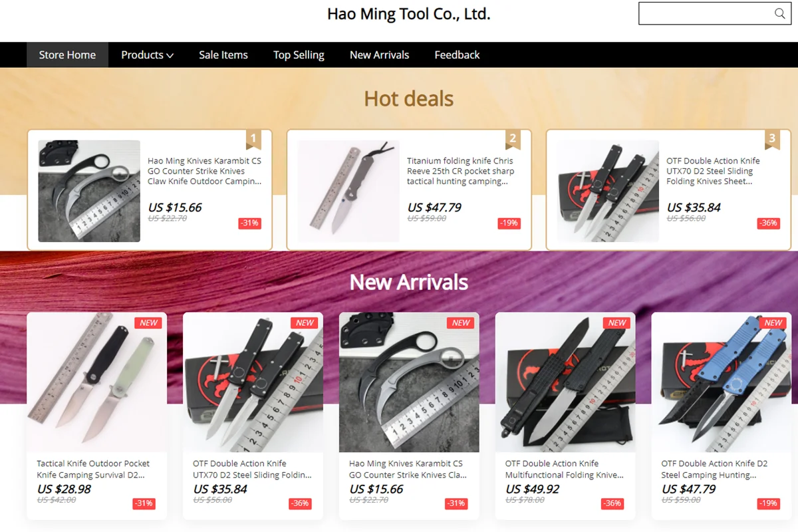The height and width of the screenshot is (532, 798).
Task: Click the rank 2 ribbon badge
Action: 512,140
